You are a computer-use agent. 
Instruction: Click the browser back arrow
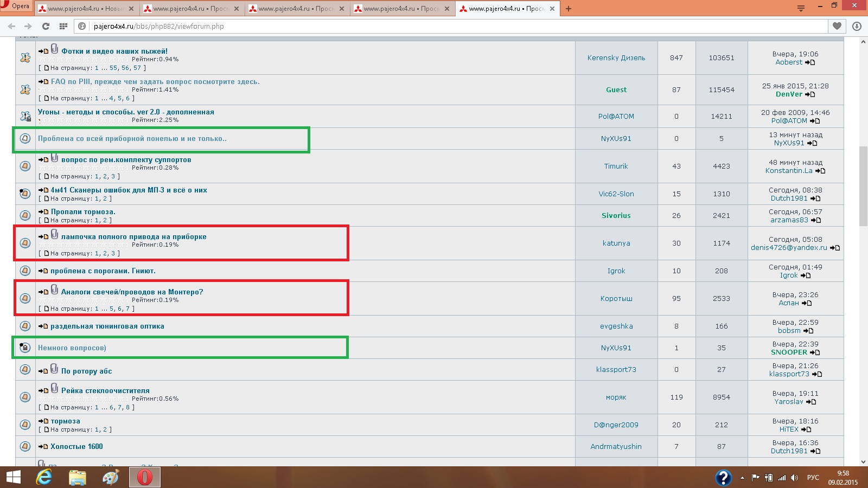[11, 26]
